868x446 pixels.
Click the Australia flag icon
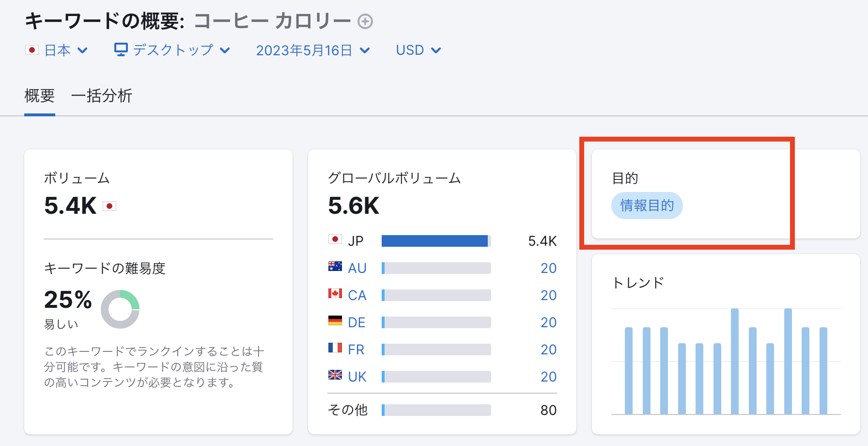335,266
